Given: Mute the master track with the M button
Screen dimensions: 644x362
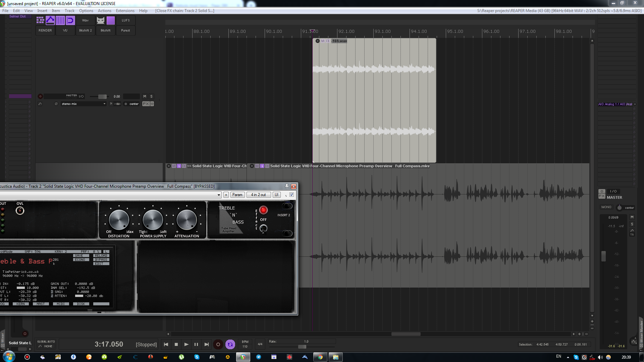Looking at the screenshot, I should (x=145, y=97).
